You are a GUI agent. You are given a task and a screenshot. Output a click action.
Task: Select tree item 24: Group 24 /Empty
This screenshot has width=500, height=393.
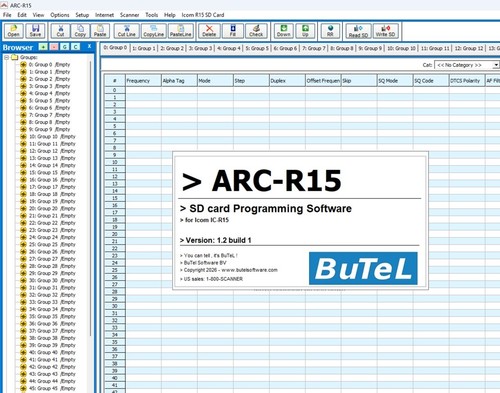tap(52, 237)
